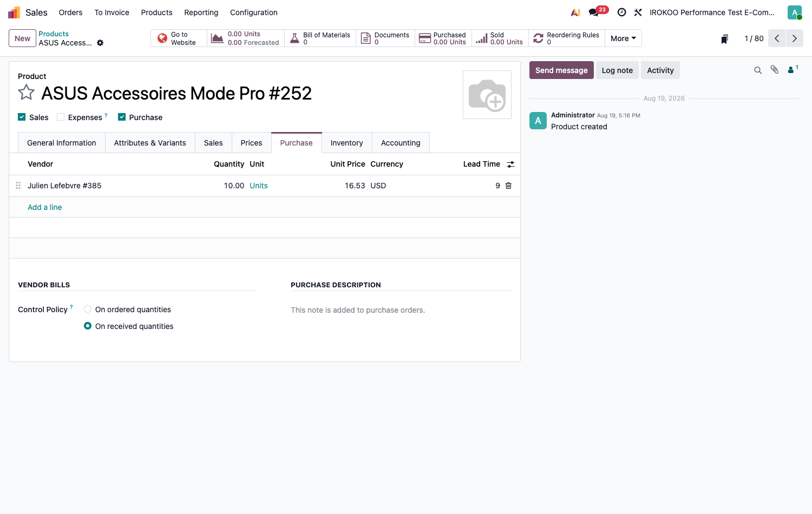Viewport: 812px width, 514px height.
Task: Open Reordering Rules stat button
Action: point(566,38)
